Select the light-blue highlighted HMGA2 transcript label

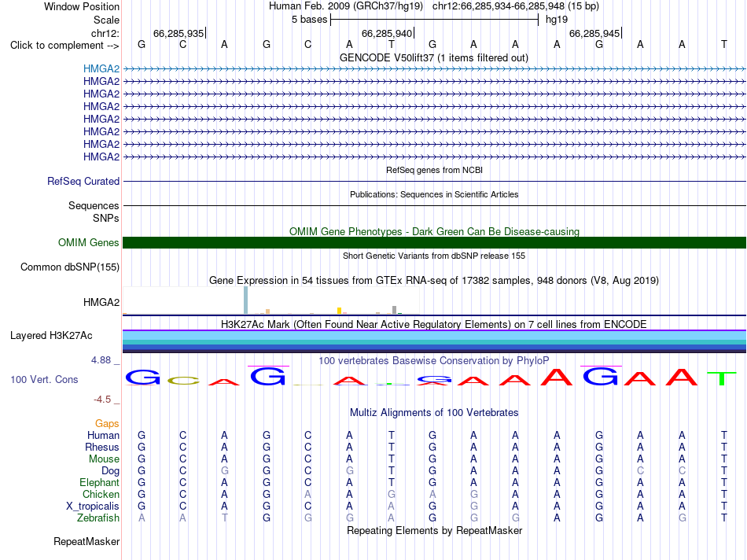click(101, 68)
